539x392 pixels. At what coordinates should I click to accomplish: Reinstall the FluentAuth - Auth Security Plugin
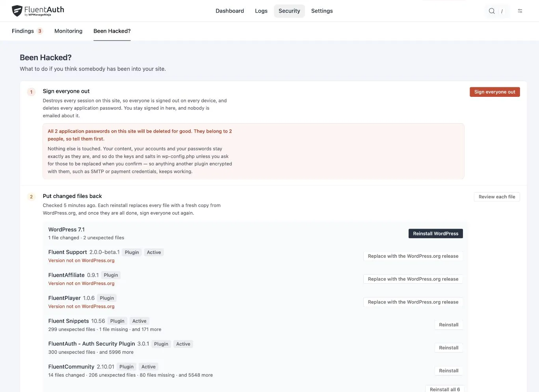448,348
